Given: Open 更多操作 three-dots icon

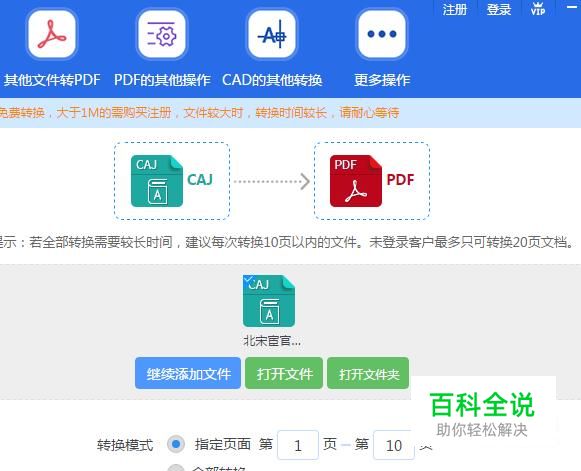Looking at the screenshot, I should pos(382,34).
